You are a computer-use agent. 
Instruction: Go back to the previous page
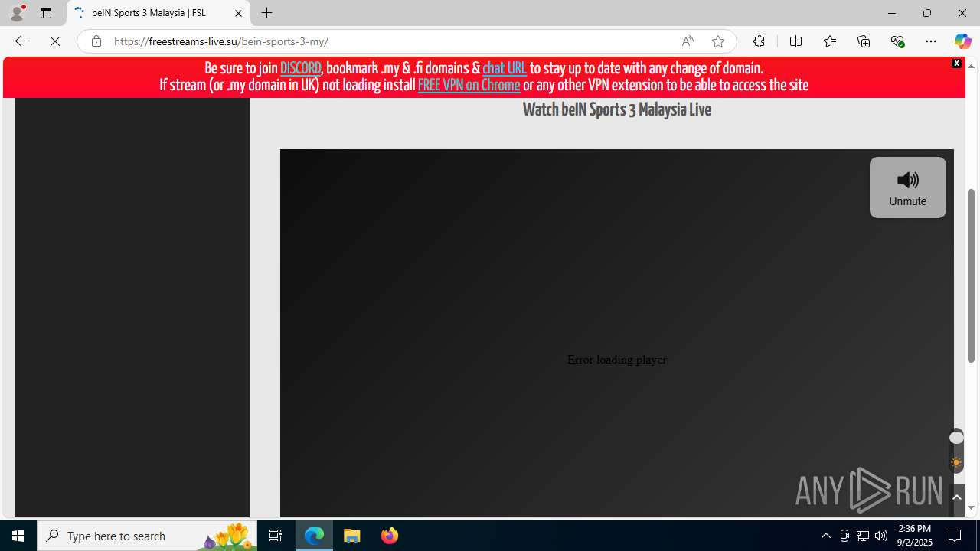pyautogui.click(x=21, y=41)
